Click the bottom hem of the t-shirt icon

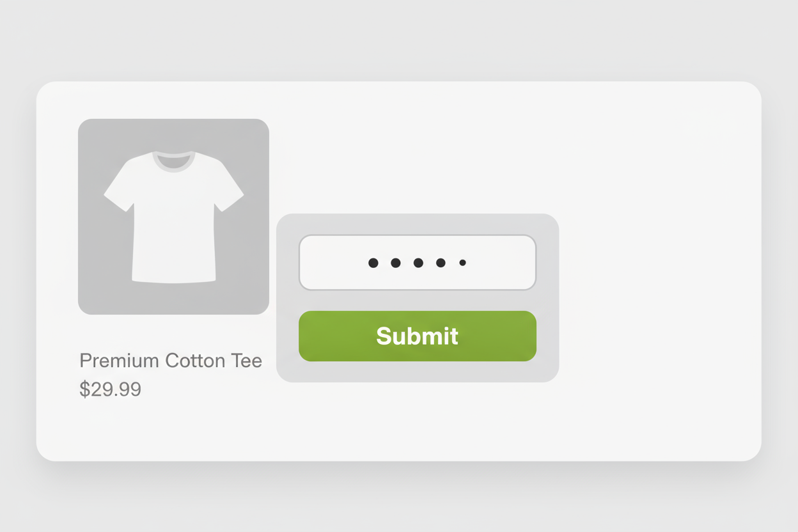tap(173, 278)
